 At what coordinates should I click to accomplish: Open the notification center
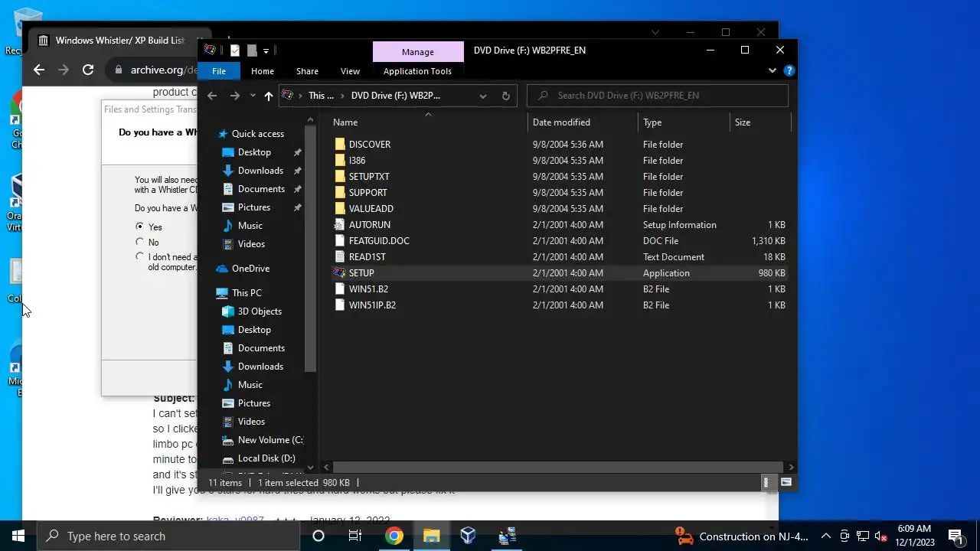click(x=955, y=536)
